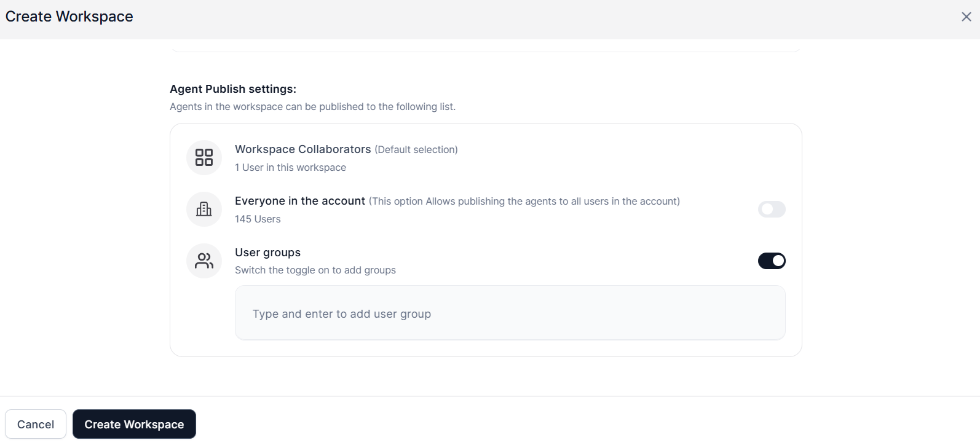Click the 145 Users count text
The image size is (980, 448).
[x=258, y=219]
